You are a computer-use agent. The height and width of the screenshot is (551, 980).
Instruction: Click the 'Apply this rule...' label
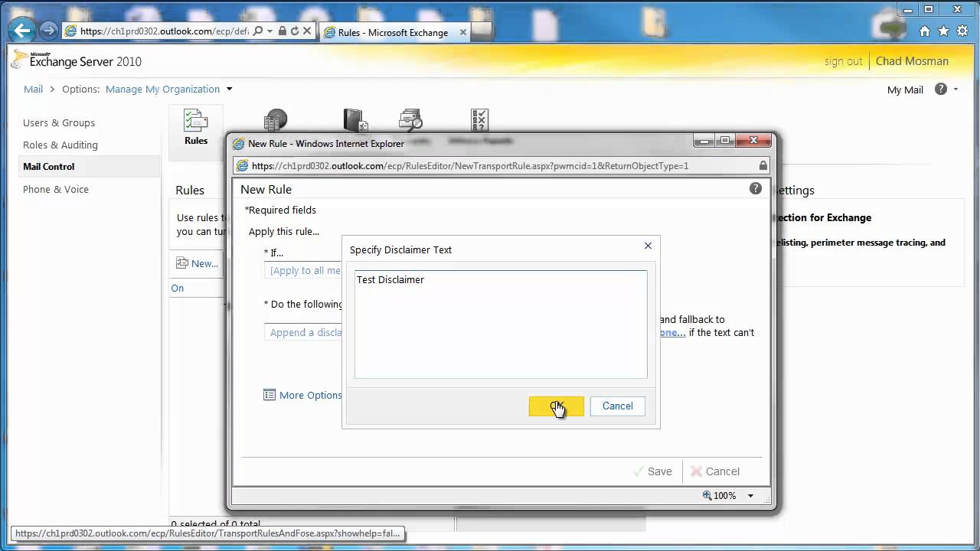point(284,231)
